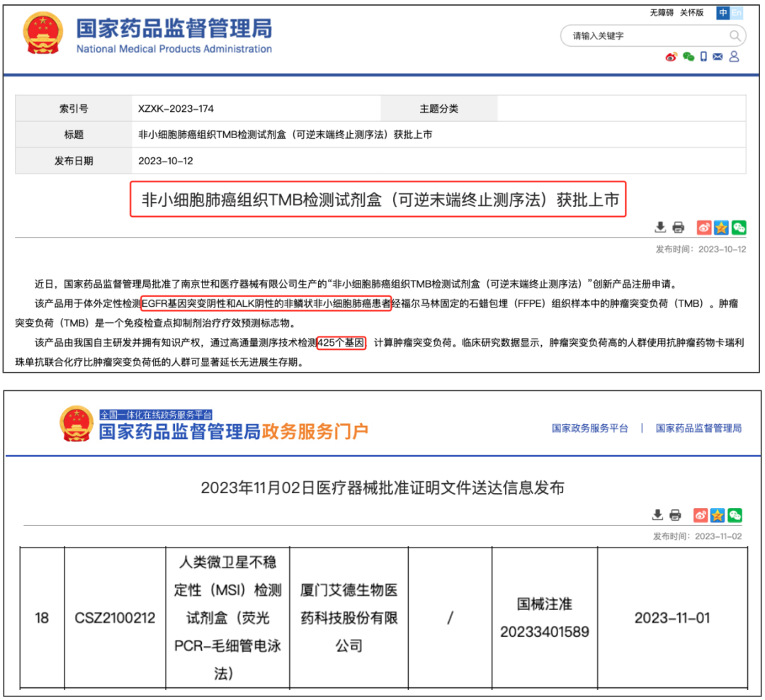Screen dimensions: 765x700
Task: Share the TMB article to WeChat
Action: 739,227
